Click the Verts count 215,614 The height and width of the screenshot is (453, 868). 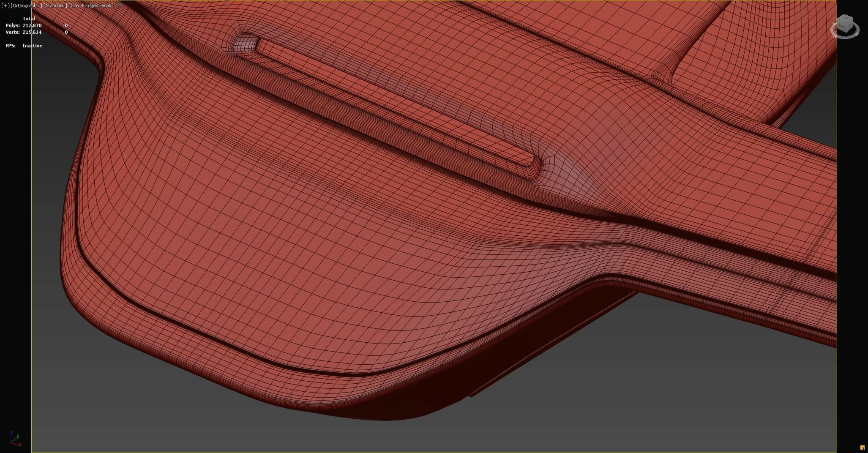point(32,32)
